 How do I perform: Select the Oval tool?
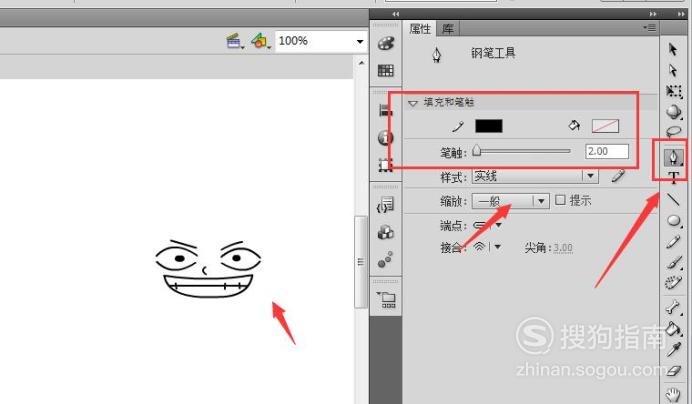[673, 220]
